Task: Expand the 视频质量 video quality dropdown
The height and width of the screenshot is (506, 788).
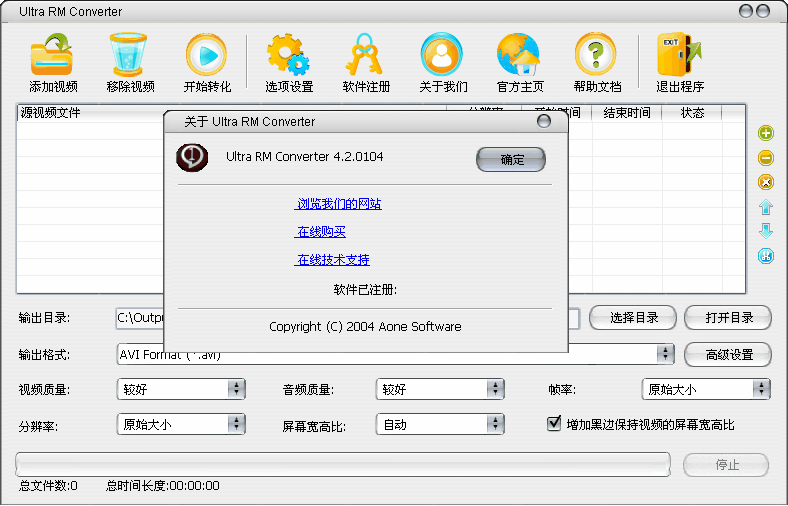Action: pyautogui.click(x=236, y=389)
